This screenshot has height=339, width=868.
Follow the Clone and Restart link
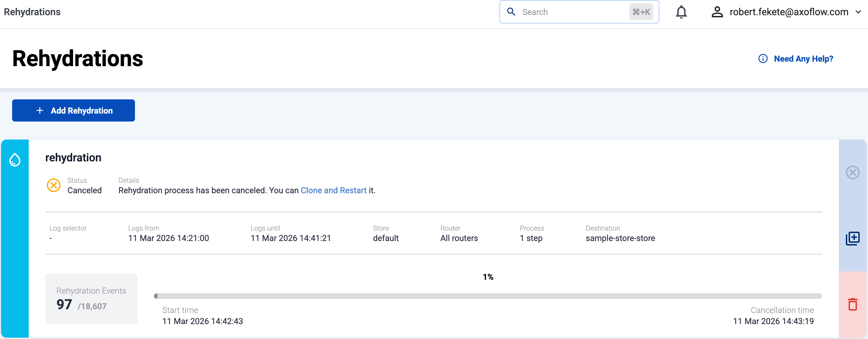coord(333,190)
